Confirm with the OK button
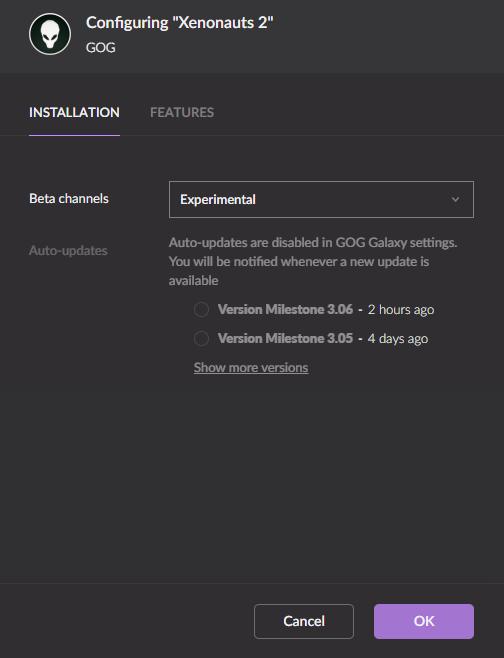 [x=424, y=621]
